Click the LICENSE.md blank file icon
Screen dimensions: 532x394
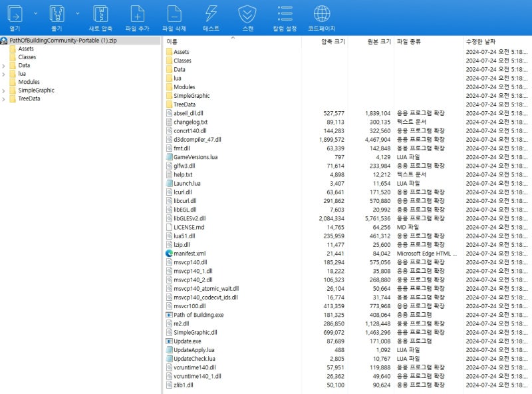point(170,227)
